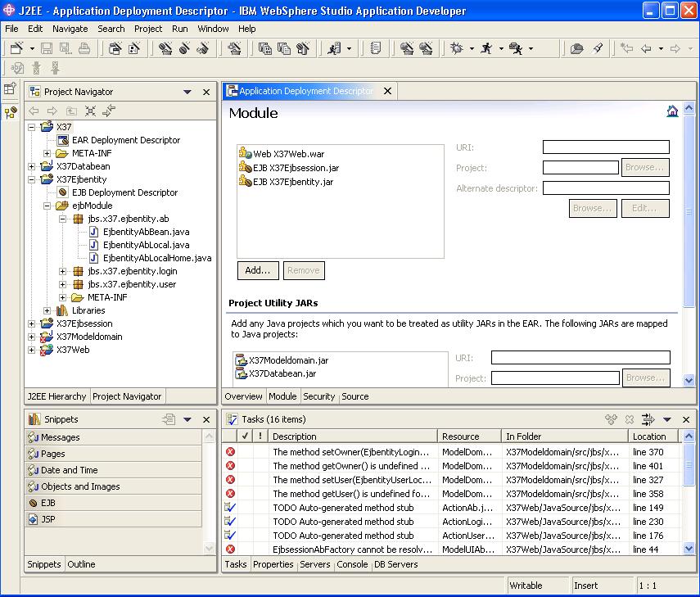Click the Module editor vertical scrollbar thumb

pos(689,210)
